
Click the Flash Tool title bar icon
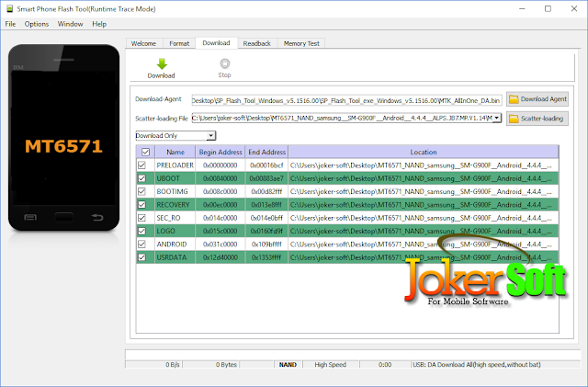[10, 8]
